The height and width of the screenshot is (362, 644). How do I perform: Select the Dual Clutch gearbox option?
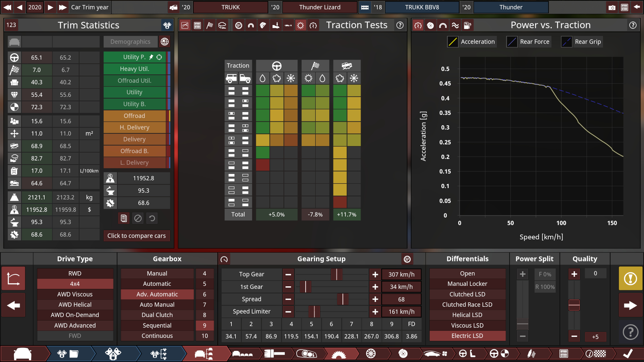pos(157,315)
